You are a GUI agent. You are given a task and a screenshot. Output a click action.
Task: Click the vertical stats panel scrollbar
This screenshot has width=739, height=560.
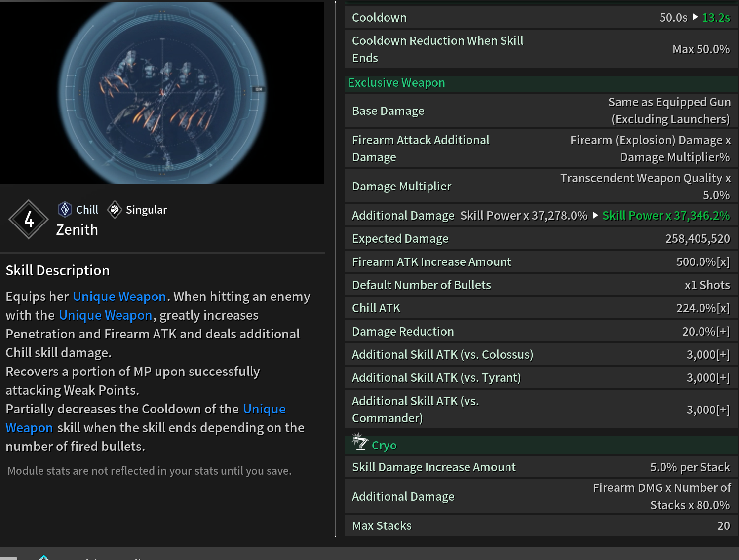336,269
